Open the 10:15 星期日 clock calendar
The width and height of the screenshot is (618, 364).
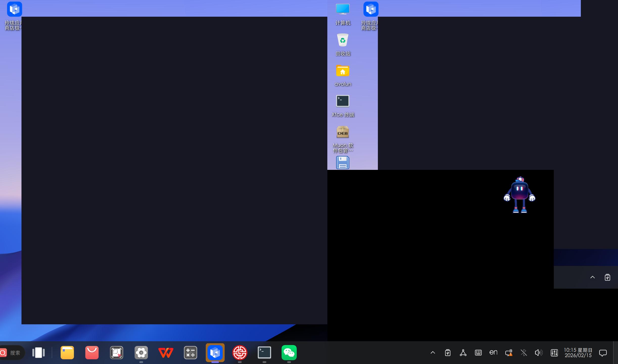pos(578,353)
